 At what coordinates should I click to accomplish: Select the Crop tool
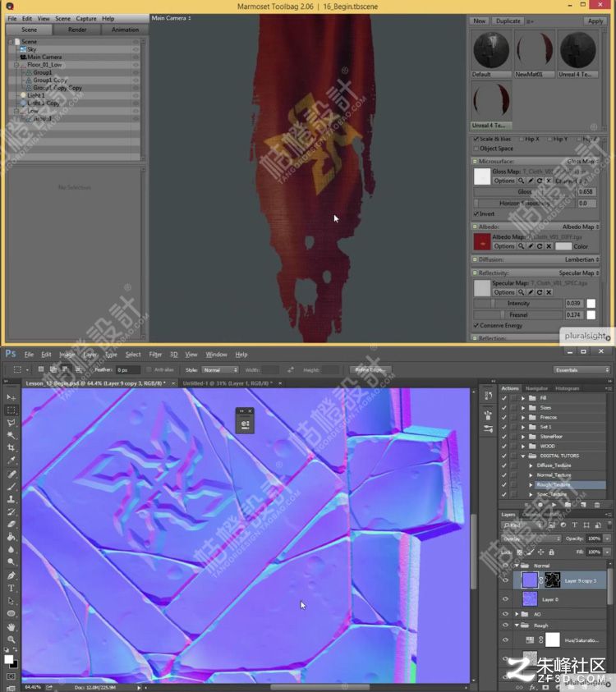click(x=11, y=447)
